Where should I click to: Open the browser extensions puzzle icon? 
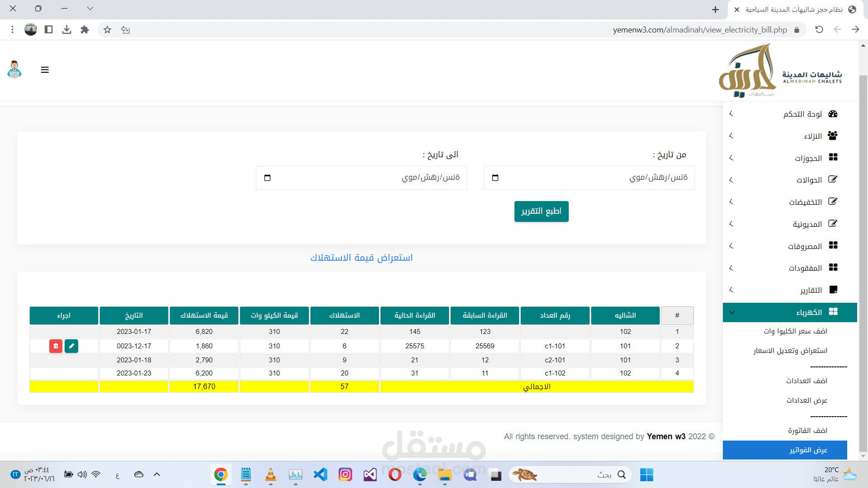click(85, 30)
